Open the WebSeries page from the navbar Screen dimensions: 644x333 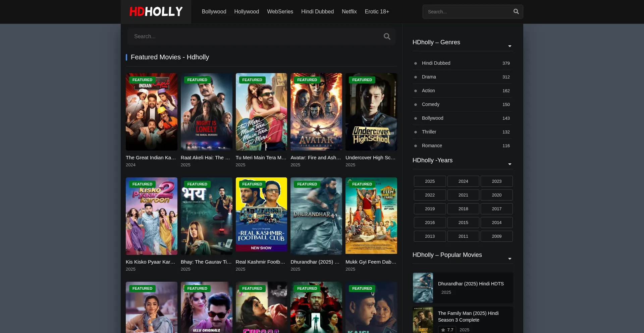(x=280, y=11)
